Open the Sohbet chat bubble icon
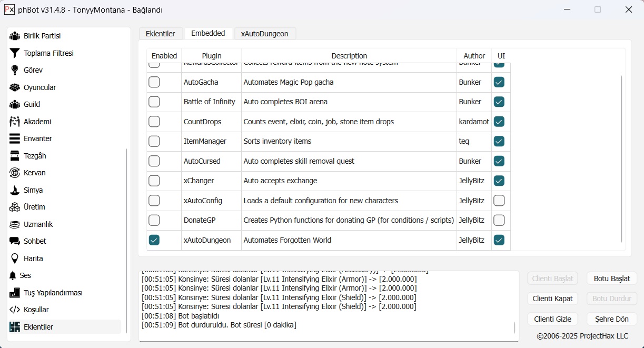644x348 pixels. (x=15, y=241)
